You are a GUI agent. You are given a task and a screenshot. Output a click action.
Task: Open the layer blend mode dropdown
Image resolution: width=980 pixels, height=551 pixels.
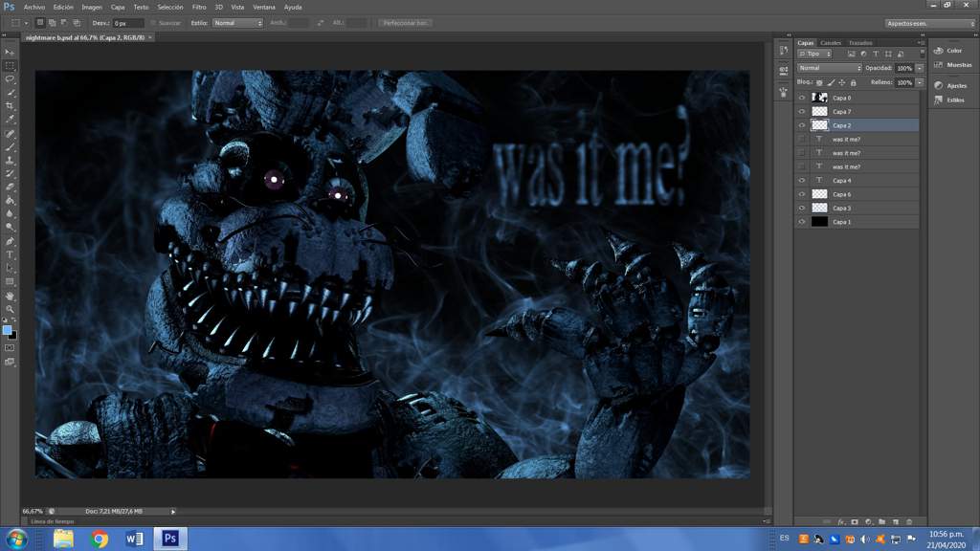pos(830,68)
